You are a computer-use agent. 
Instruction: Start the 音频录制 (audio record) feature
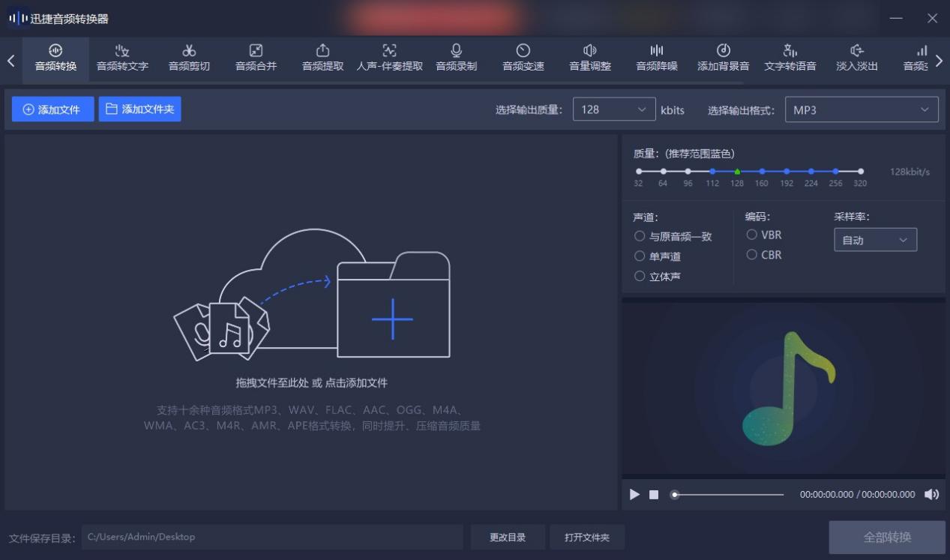click(x=456, y=58)
